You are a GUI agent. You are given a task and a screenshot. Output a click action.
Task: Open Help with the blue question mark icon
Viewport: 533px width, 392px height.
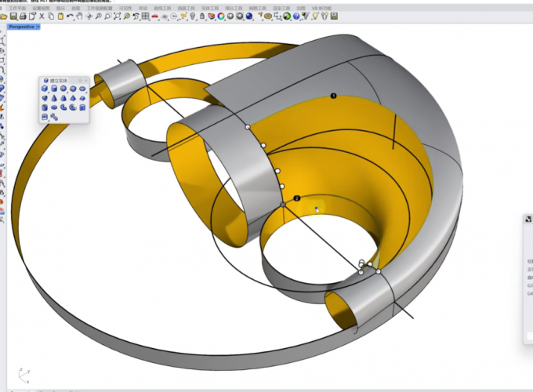tap(296, 16)
